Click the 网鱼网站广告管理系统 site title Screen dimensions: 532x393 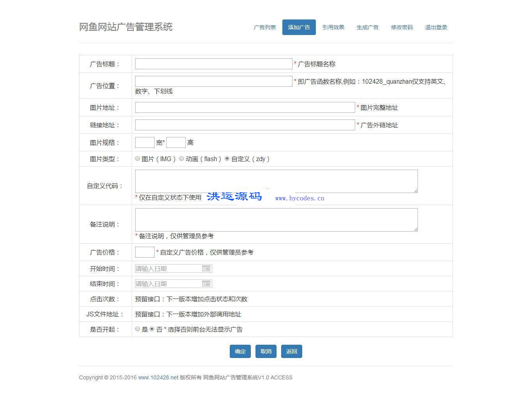point(126,27)
